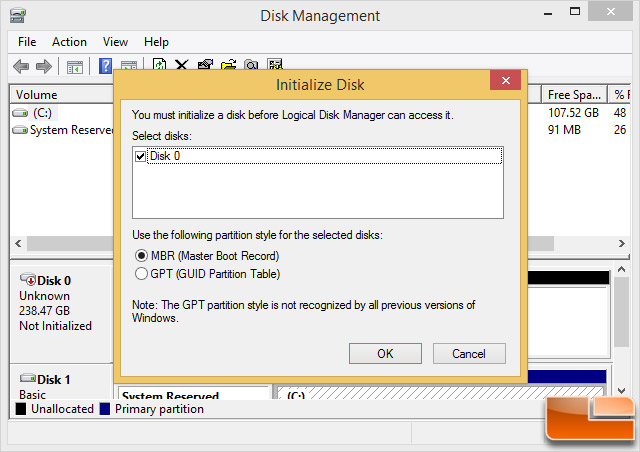
Task: Click the Delete X toolbar icon
Action: [x=182, y=65]
